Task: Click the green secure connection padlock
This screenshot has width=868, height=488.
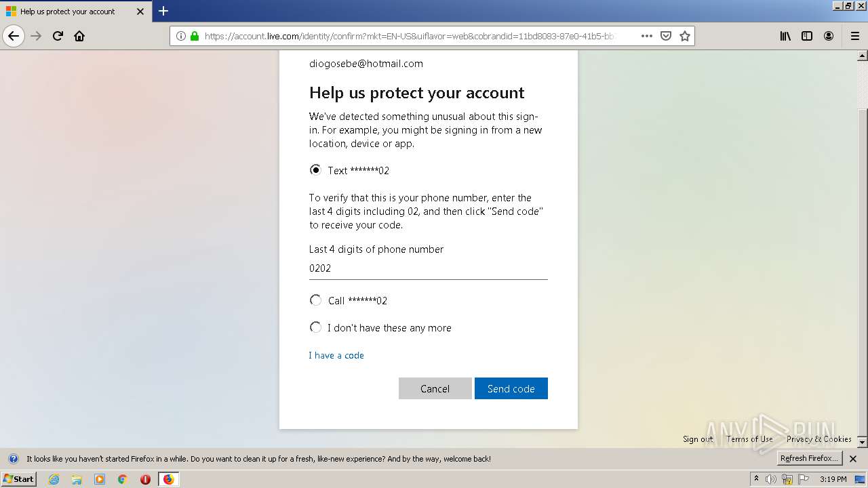Action: 195,36
